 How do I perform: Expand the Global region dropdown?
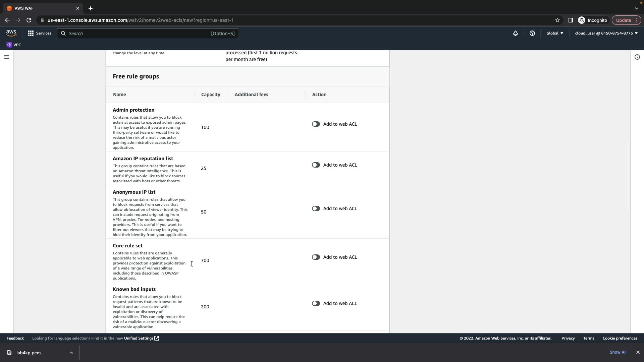click(554, 33)
